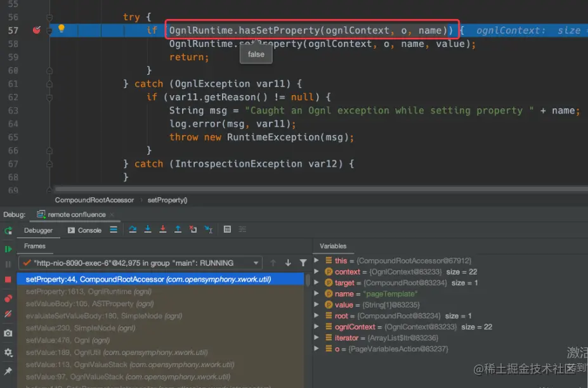Collapse the catch block fold on line 61

[49, 84]
